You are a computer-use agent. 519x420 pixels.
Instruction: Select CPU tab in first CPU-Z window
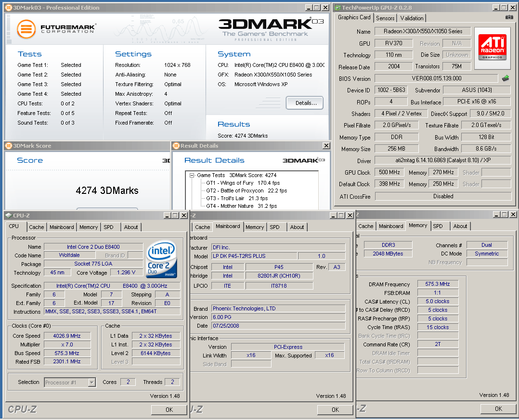point(14,226)
